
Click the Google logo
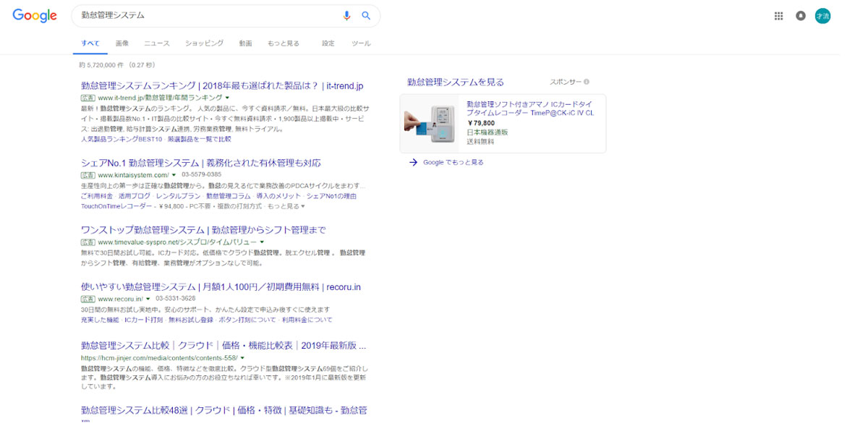point(35,16)
